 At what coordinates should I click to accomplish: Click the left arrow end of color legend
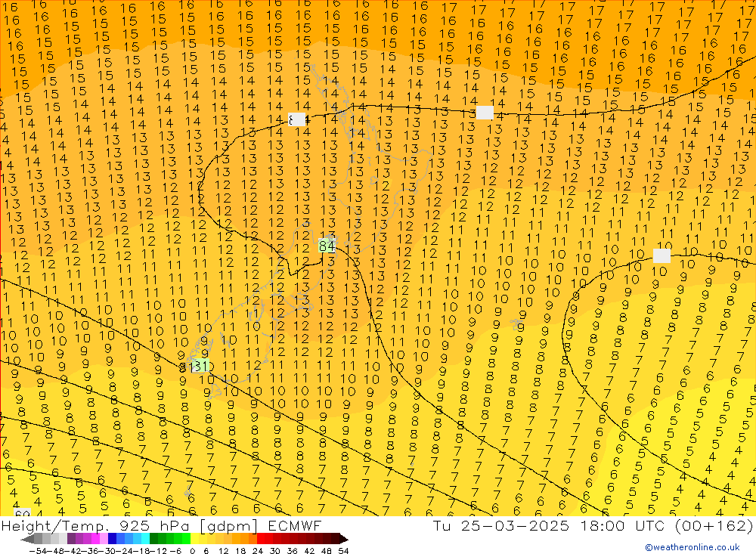click(x=27, y=539)
